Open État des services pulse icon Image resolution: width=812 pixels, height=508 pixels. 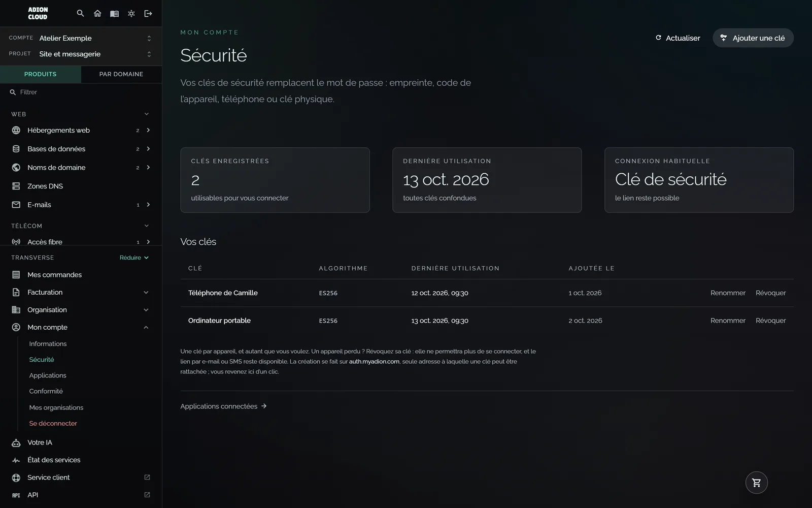pos(16,460)
